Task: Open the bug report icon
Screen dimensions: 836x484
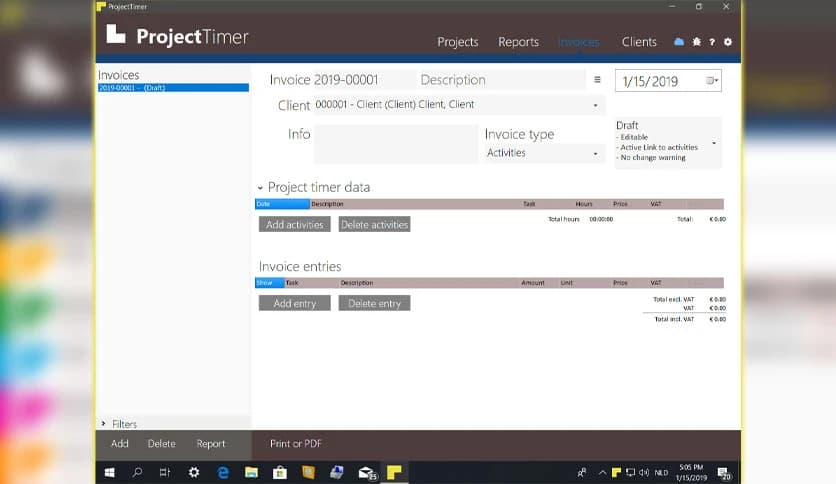Action: point(696,42)
